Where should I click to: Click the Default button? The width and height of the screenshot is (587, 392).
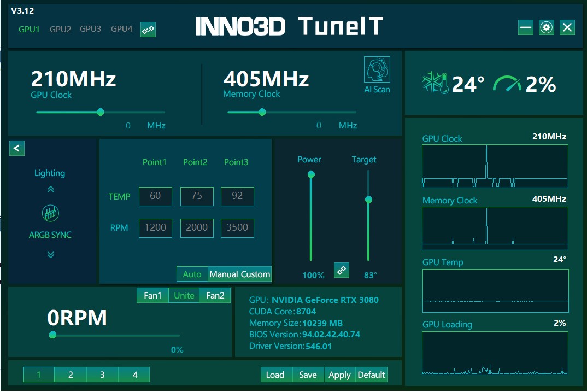[371, 375]
